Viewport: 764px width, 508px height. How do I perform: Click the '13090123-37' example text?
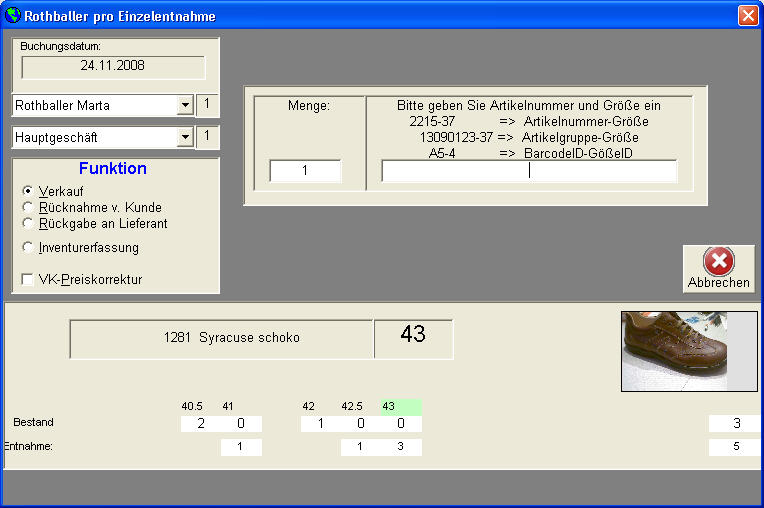pyautogui.click(x=456, y=137)
